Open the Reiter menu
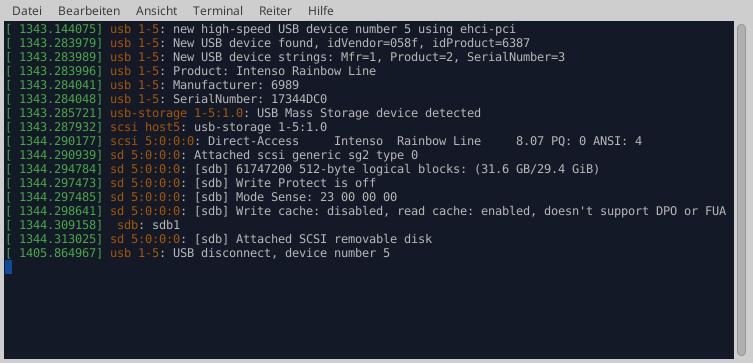The height and width of the screenshot is (363, 753). coord(275,11)
